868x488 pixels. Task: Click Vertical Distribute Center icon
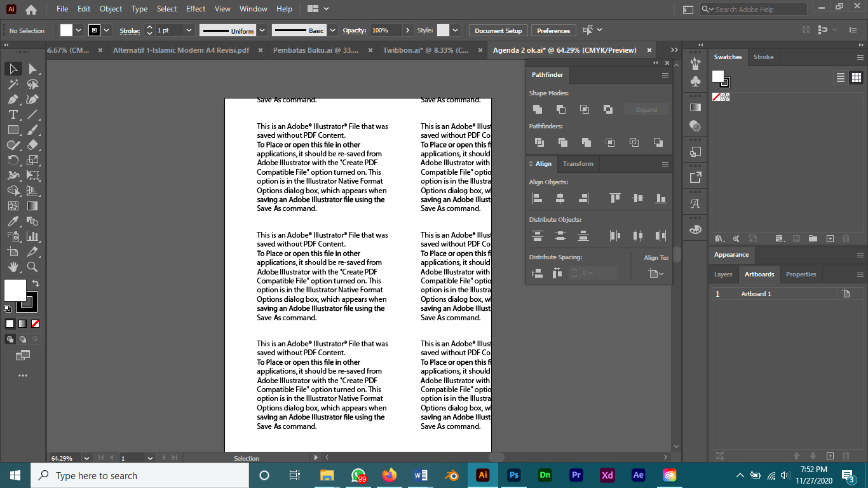560,235
